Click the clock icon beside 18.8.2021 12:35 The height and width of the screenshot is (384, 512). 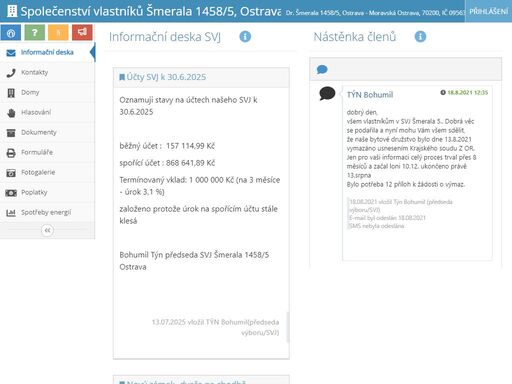click(443, 92)
